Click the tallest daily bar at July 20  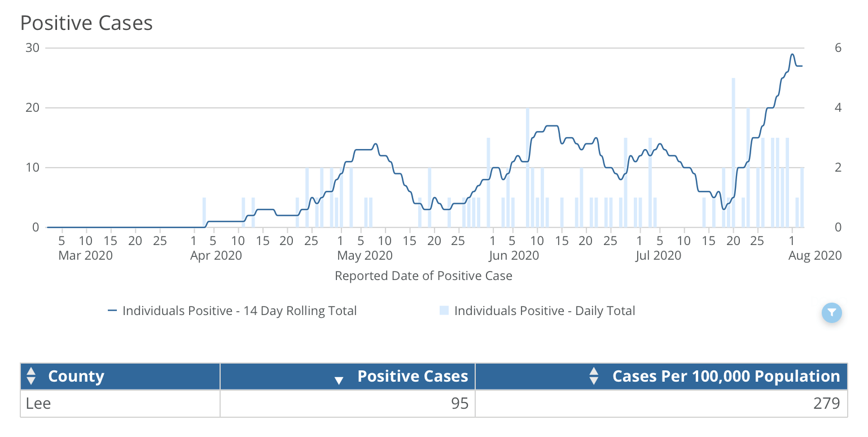(733, 152)
